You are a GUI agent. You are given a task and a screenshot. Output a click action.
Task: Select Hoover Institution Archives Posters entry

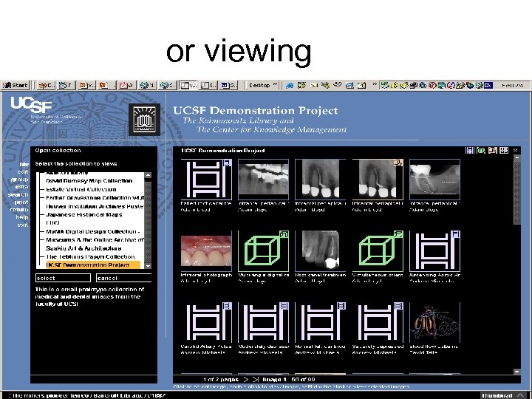(95, 206)
